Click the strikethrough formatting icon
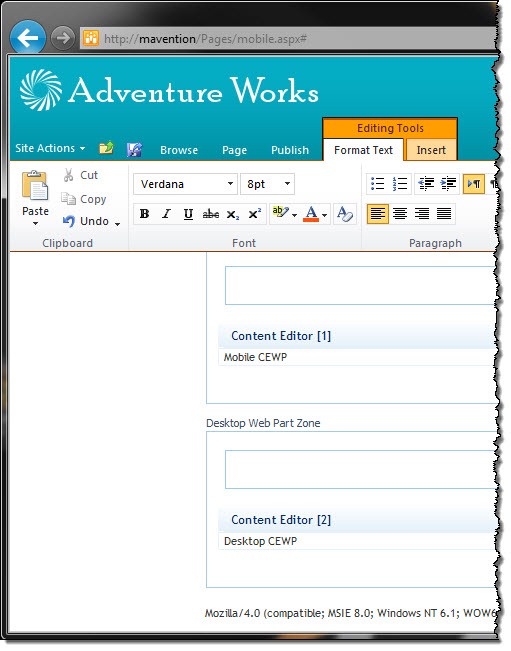511x651 pixels. tap(210, 214)
